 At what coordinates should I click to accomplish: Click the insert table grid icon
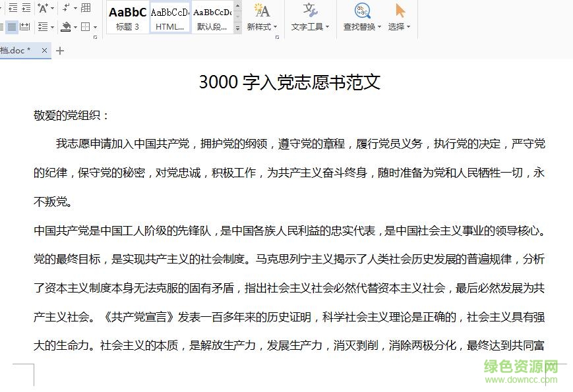pyautogui.click(x=86, y=8)
